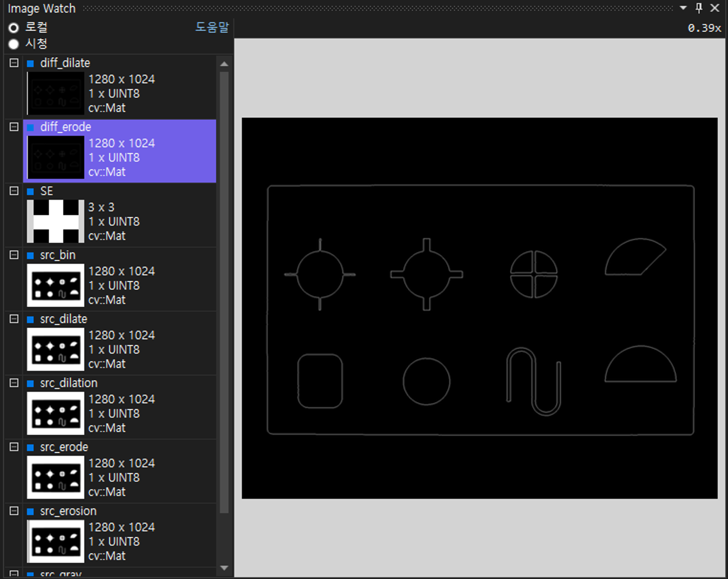The image size is (728, 579).
Task: Collapse the diff_erode entry
Action: click(14, 127)
